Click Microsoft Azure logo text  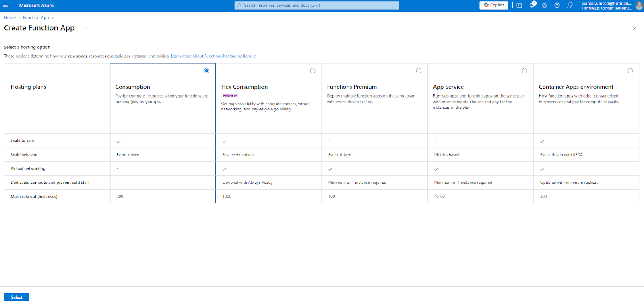click(x=36, y=5)
